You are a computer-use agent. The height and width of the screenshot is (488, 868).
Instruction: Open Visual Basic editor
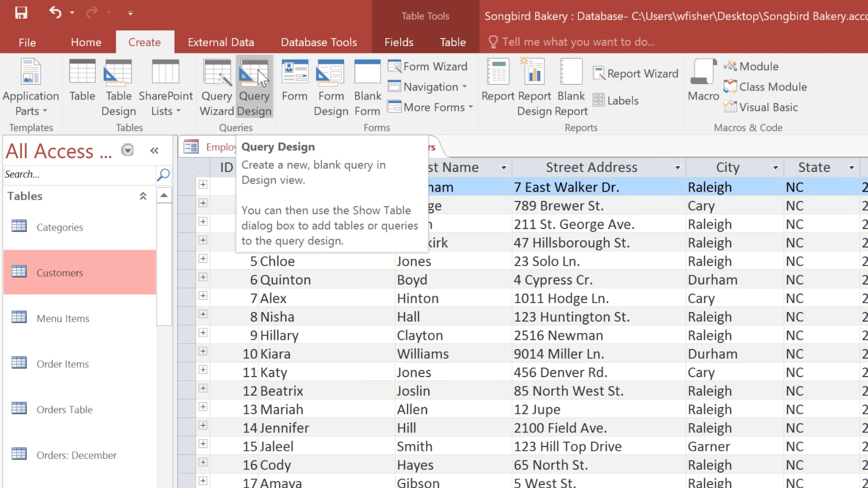point(763,107)
